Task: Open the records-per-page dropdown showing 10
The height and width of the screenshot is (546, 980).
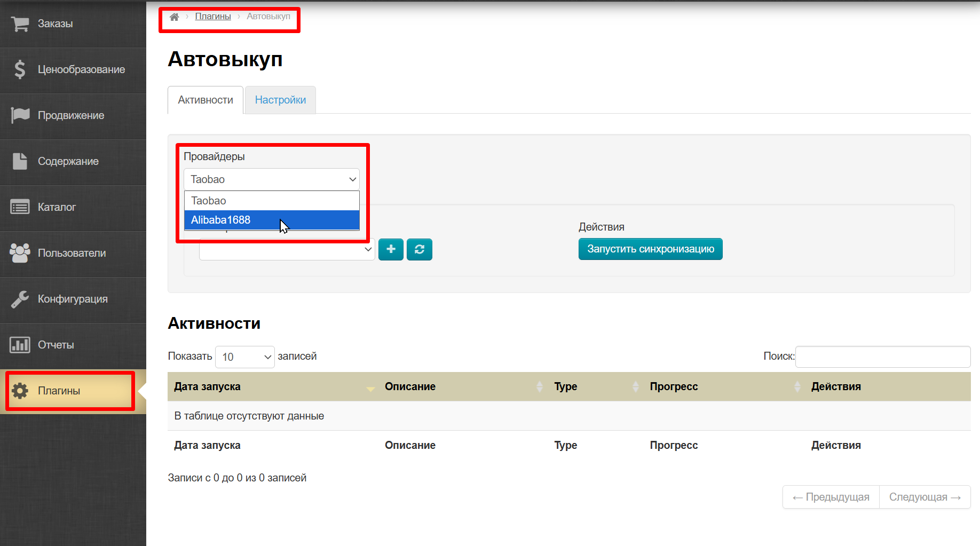Action: pos(244,357)
